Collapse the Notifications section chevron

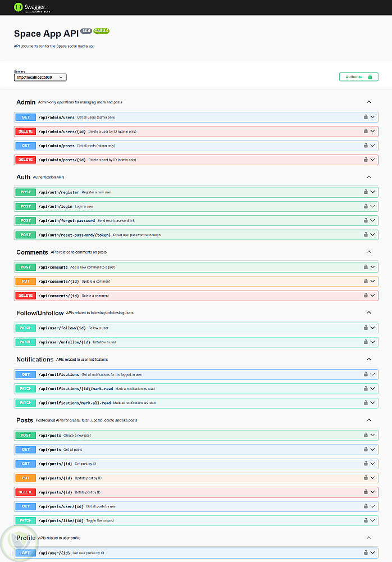pos(369,359)
